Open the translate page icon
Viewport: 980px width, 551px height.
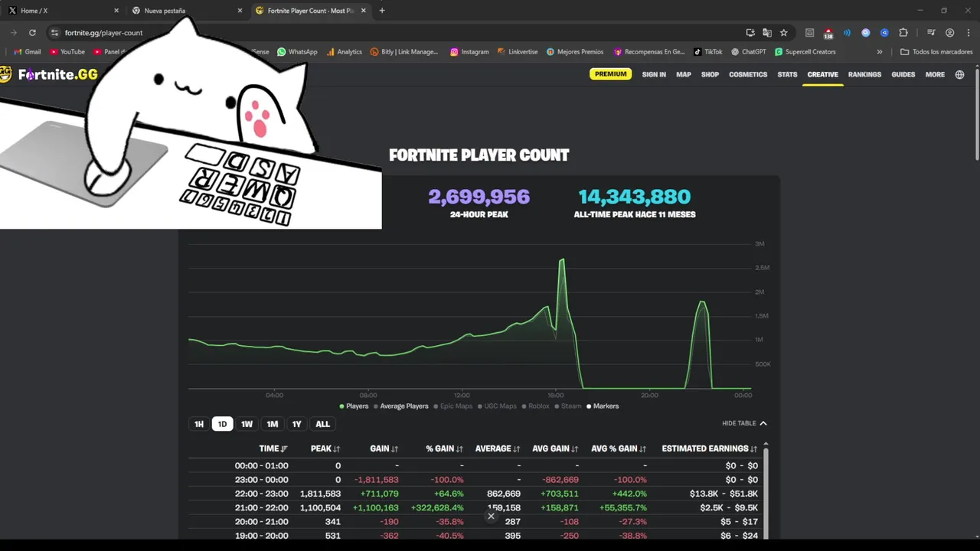pos(767,33)
